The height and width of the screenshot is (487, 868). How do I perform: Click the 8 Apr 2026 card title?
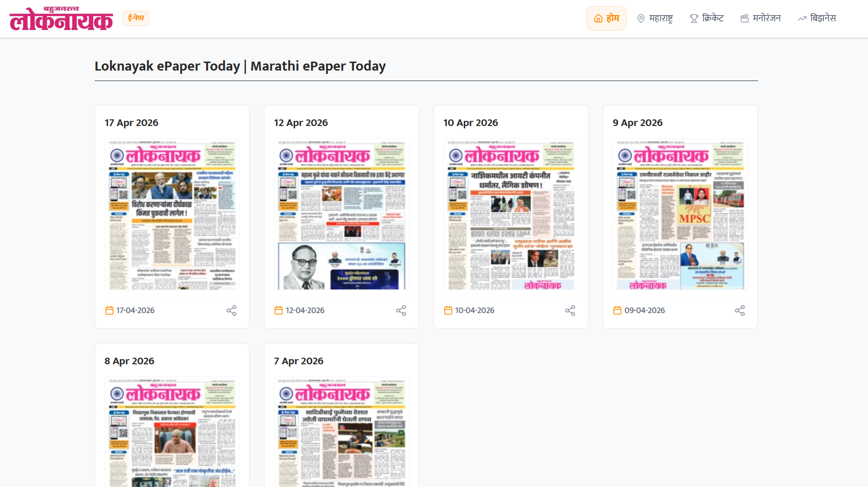click(129, 361)
